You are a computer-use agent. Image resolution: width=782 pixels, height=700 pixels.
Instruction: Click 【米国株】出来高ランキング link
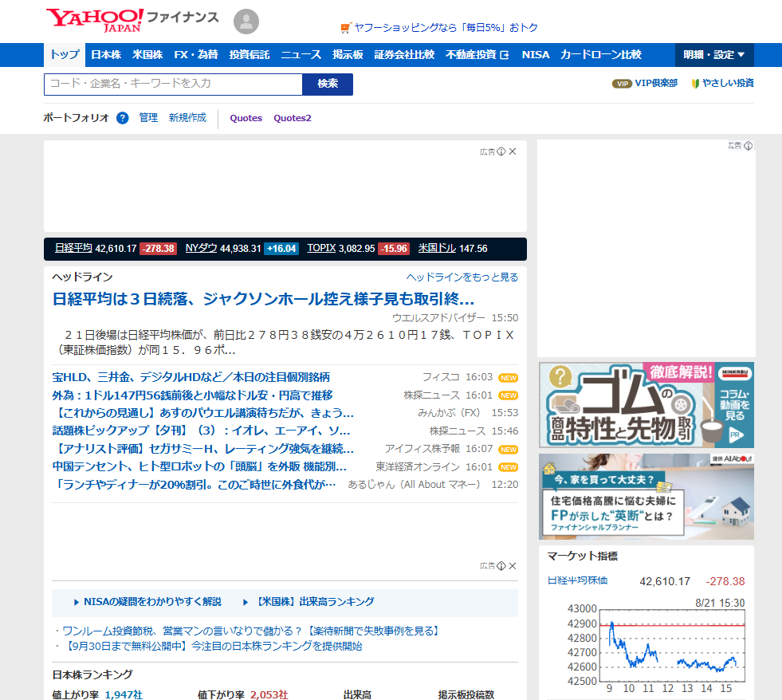click(x=315, y=602)
